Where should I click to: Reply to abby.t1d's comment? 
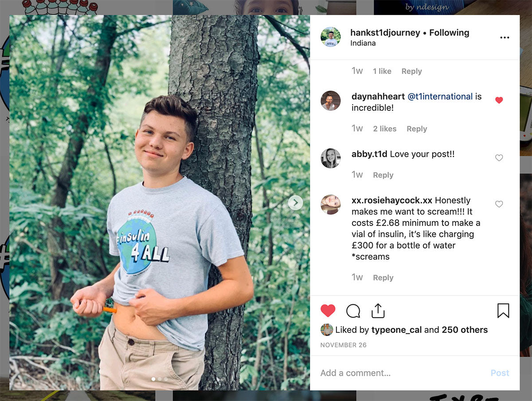click(x=383, y=175)
